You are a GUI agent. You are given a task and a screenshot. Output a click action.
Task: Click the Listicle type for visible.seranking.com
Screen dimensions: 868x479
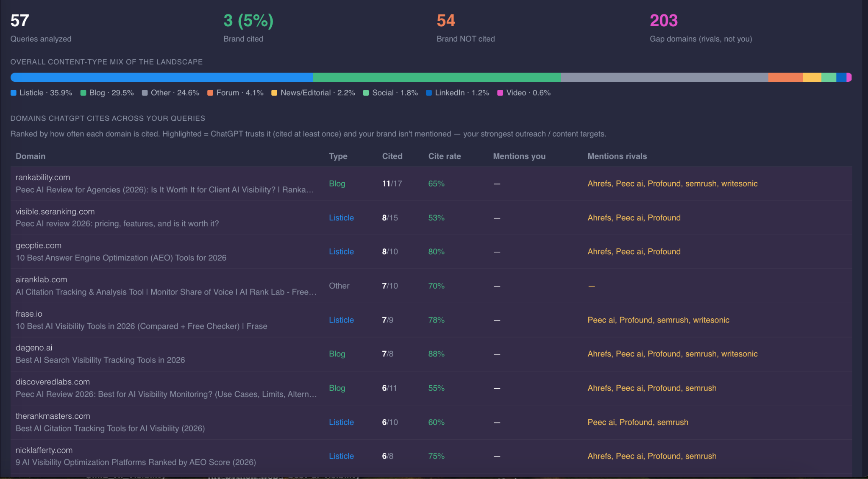pyautogui.click(x=341, y=217)
